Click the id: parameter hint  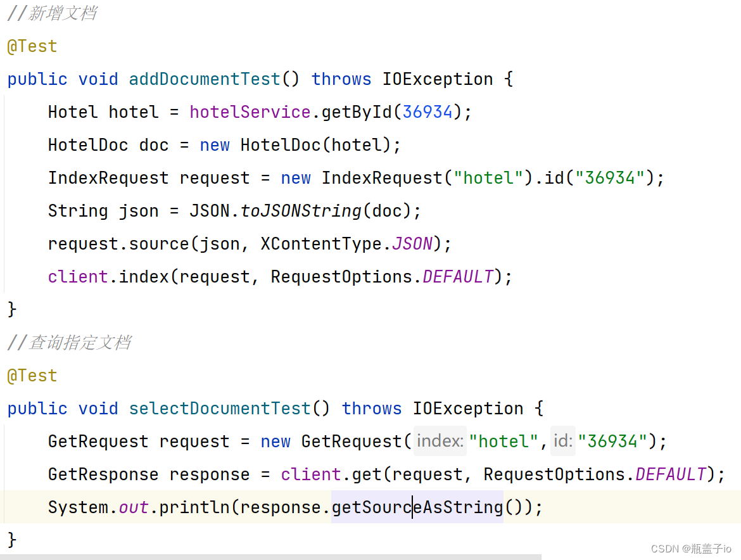(x=563, y=441)
